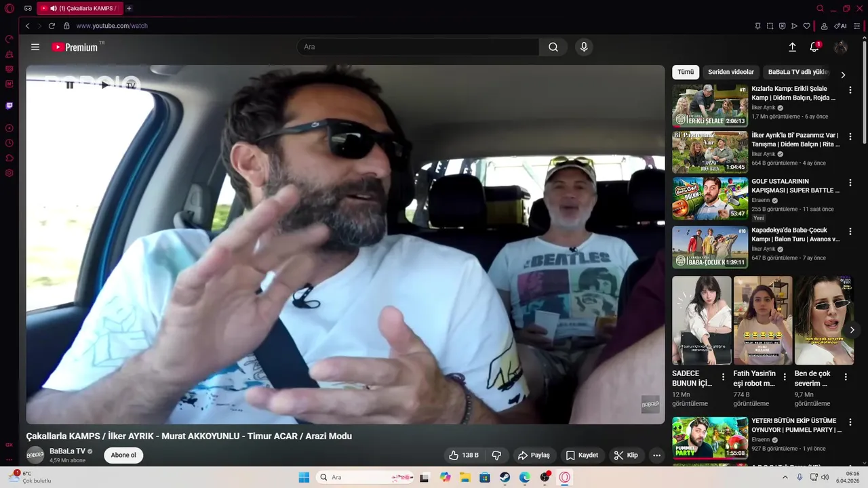Search in tabs magnifier icon
The height and width of the screenshot is (488, 868).
click(820, 9)
